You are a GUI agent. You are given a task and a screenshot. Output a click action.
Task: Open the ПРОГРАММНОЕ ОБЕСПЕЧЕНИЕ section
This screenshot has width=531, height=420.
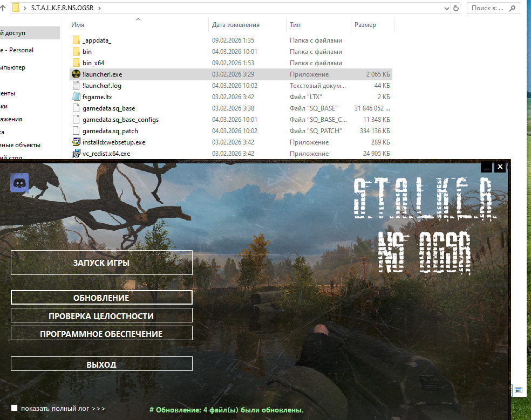(x=101, y=334)
